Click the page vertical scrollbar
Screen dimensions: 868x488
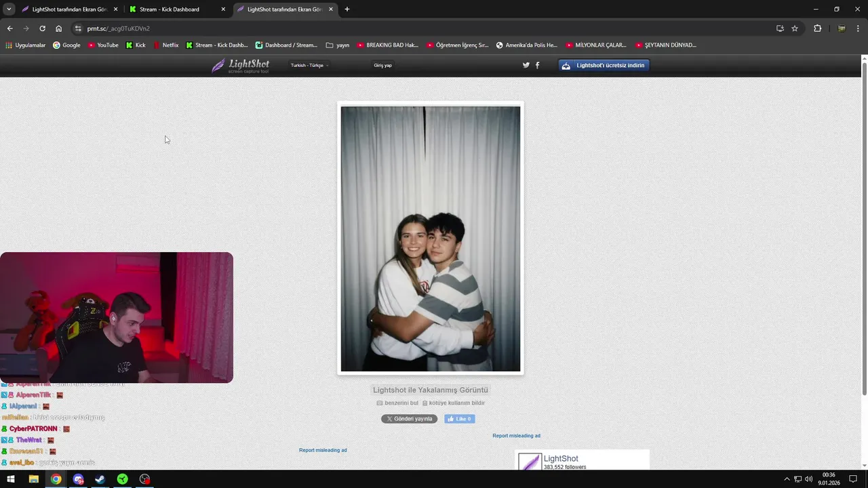click(864, 228)
